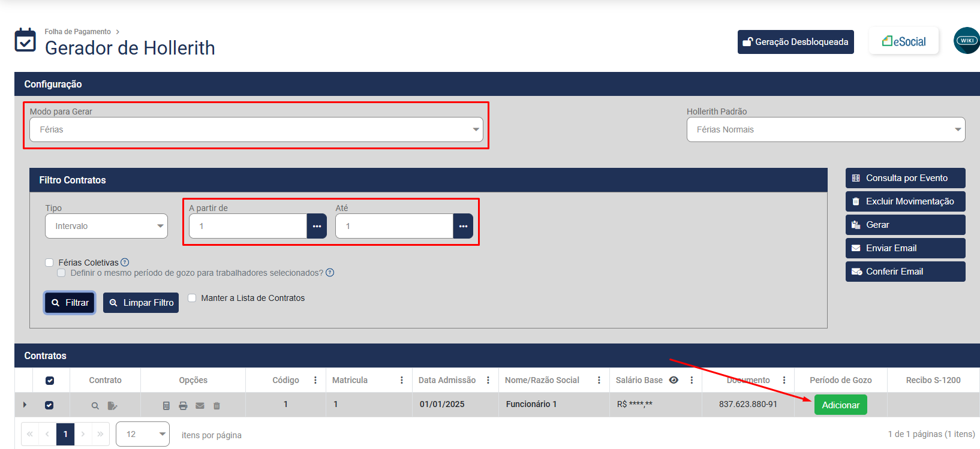The width and height of the screenshot is (980, 449).
Task: Open the Código column menu
Action: tap(315, 380)
